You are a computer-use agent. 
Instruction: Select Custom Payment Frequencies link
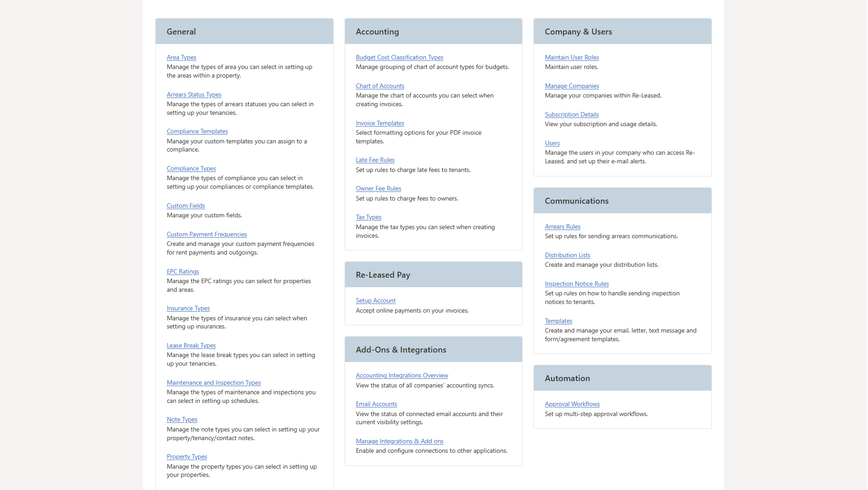point(207,234)
